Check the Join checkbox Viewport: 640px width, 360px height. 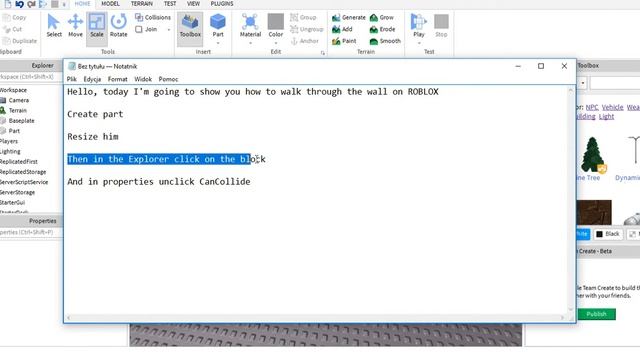click(139, 29)
